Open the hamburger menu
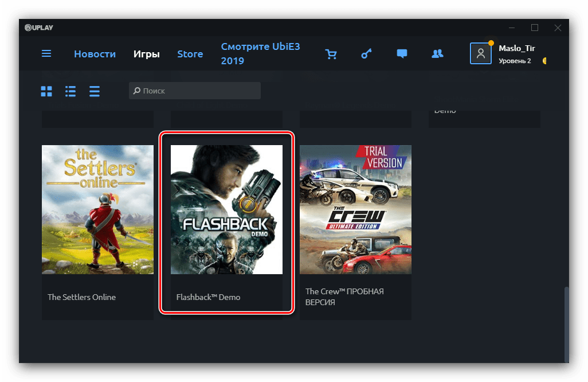 pyautogui.click(x=46, y=54)
